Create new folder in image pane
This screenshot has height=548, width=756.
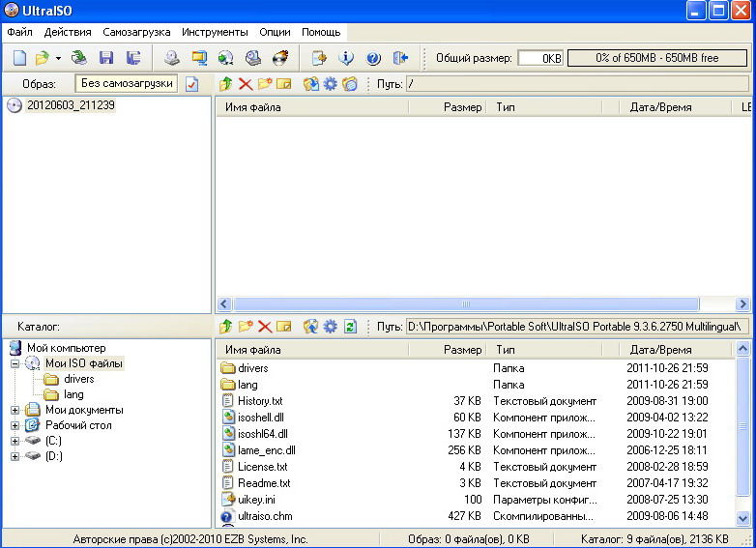click(x=265, y=84)
